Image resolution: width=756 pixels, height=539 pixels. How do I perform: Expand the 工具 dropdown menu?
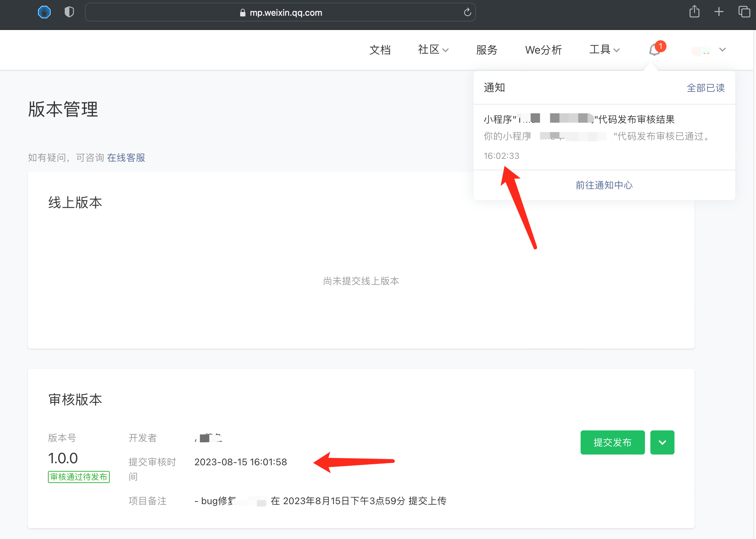[x=604, y=50]
